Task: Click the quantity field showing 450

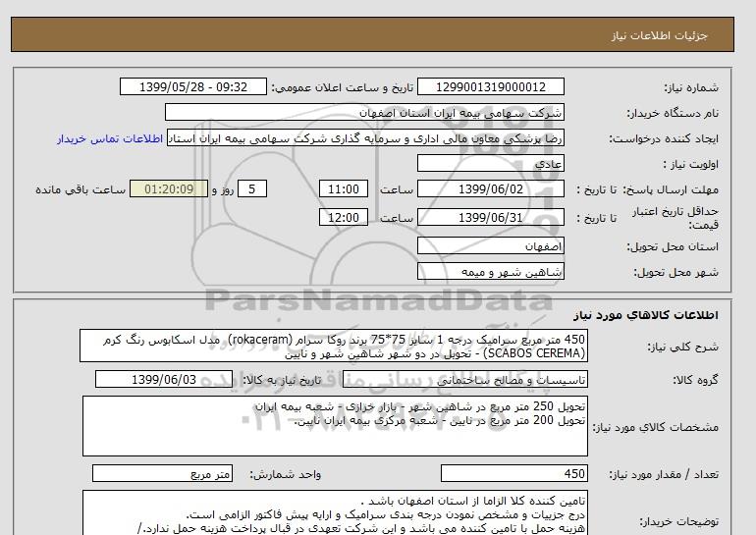Action: [514, 473]
